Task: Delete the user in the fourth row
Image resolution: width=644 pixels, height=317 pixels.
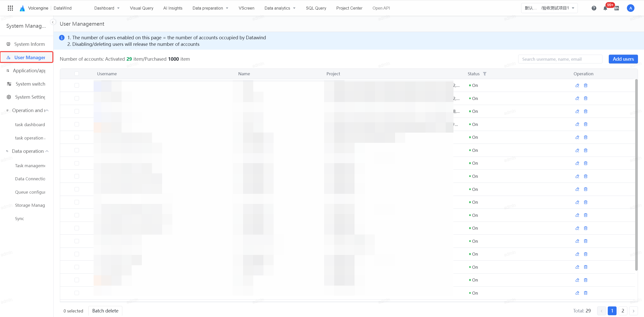Action: (586, 124)
